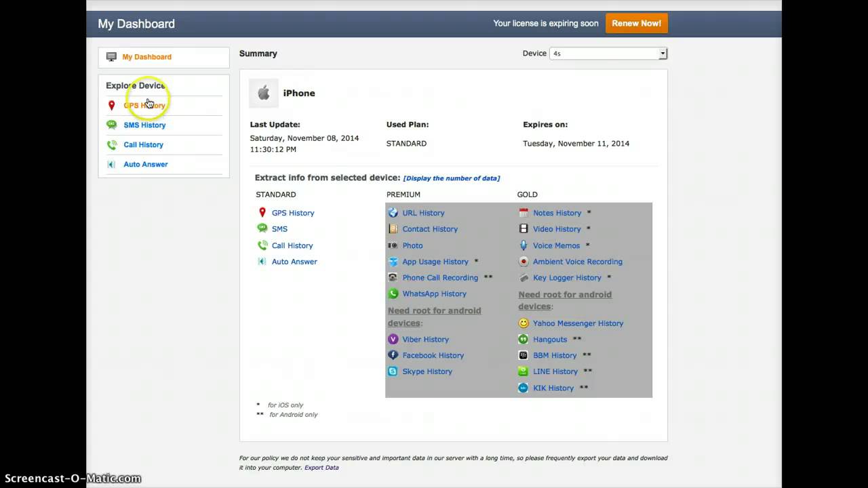Open Call History in the sidebar
The image size is (868, 488).
[143, 144]
